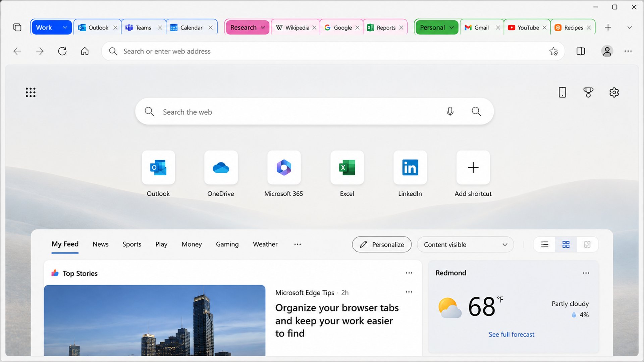Open the Organize your browser tabs article
The image size is (644, 362).
(337, 320)
